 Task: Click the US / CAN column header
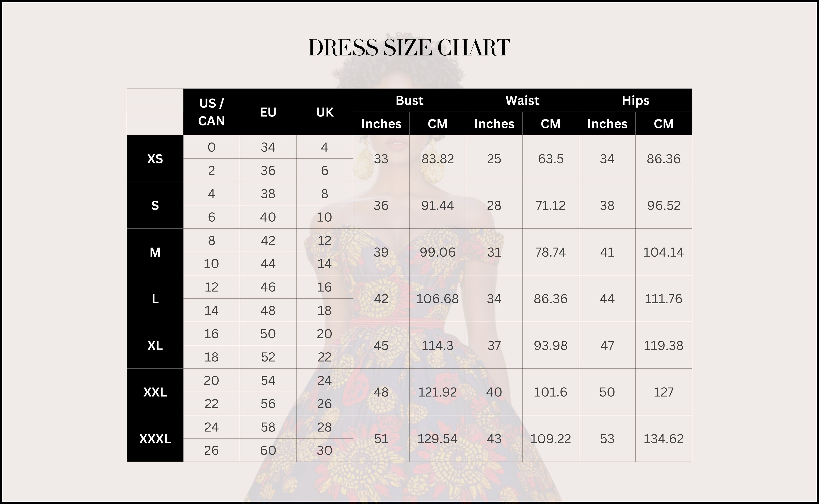[x=211, y=112]
